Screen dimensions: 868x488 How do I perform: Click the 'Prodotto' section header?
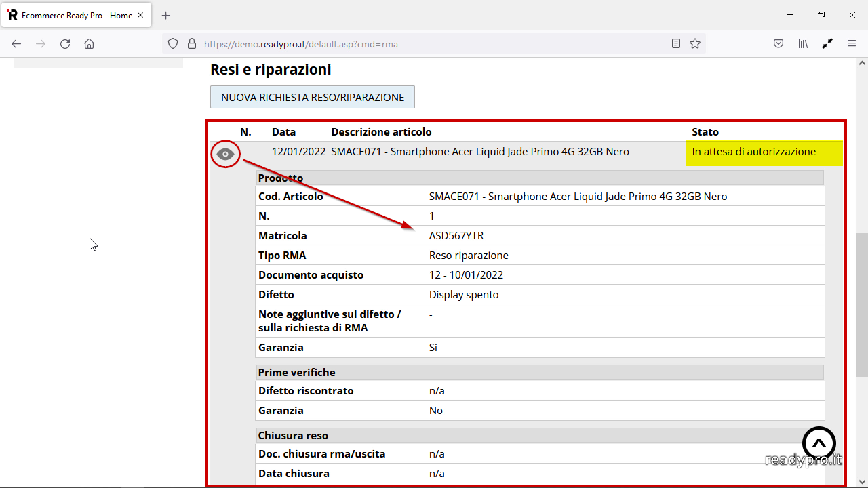[540, 178]
